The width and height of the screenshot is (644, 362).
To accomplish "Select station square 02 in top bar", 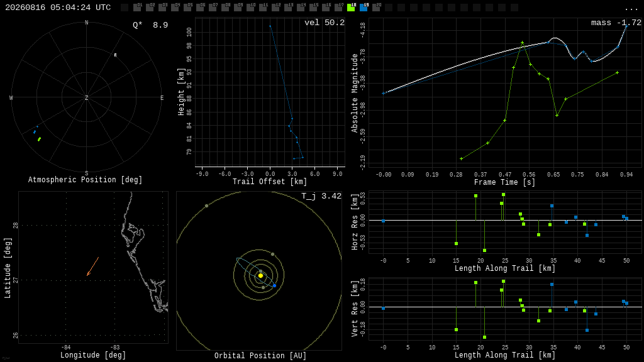I will pyautogui.click(x=150, y=8).
